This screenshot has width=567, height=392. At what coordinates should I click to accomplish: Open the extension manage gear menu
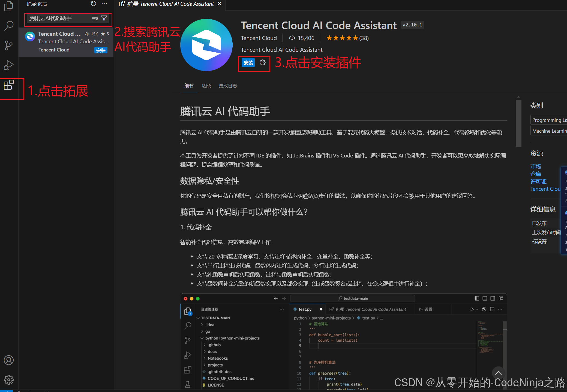263,63
